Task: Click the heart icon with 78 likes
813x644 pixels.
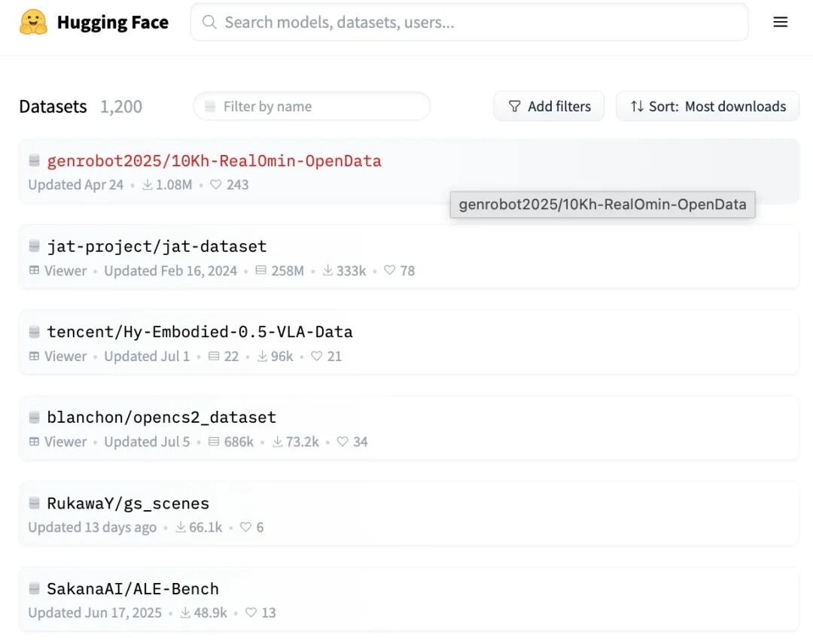Action: (x=389, y=270)
